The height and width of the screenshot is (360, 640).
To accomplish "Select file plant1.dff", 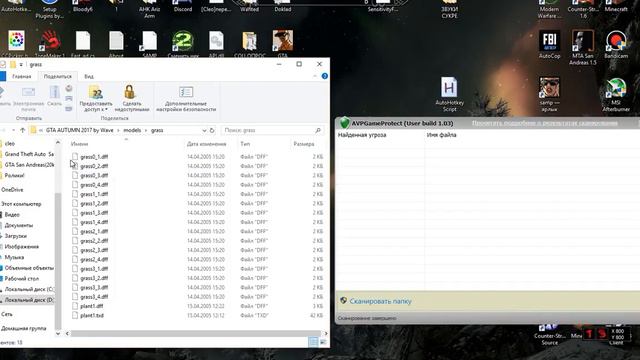I will pos(91,306).
